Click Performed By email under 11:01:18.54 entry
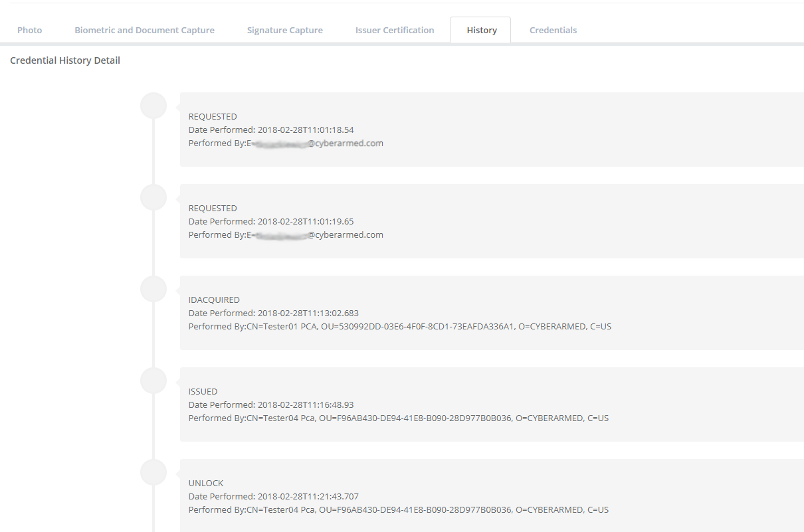 pos(286,143)
